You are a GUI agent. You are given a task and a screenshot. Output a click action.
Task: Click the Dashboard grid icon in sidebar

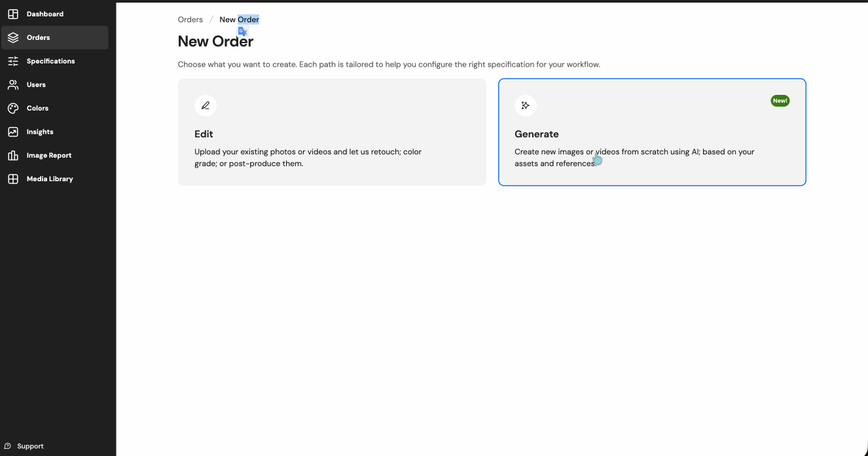pyautogui.click(x=13, y=14)
